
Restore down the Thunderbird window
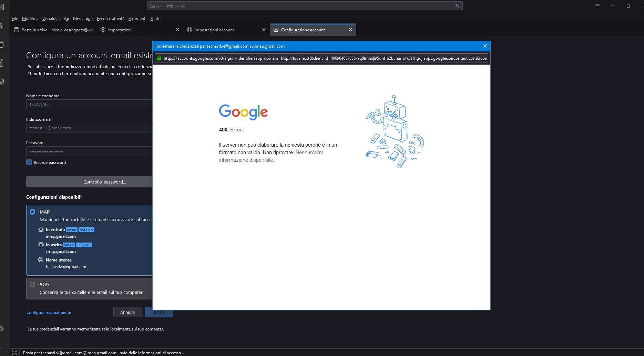tap(628, 6)
